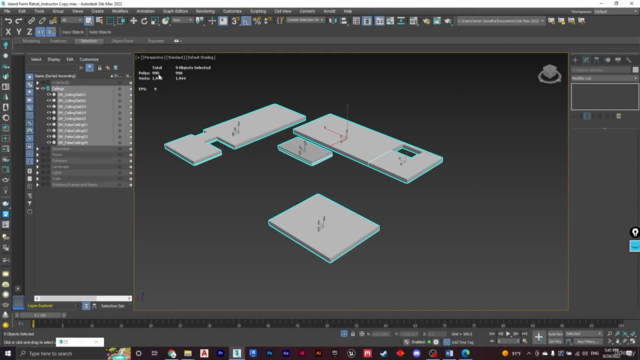This screenshot has height=360, width=640.
Task: Collapse the Ceilings layer tree
Action: (x=38, y=89)
